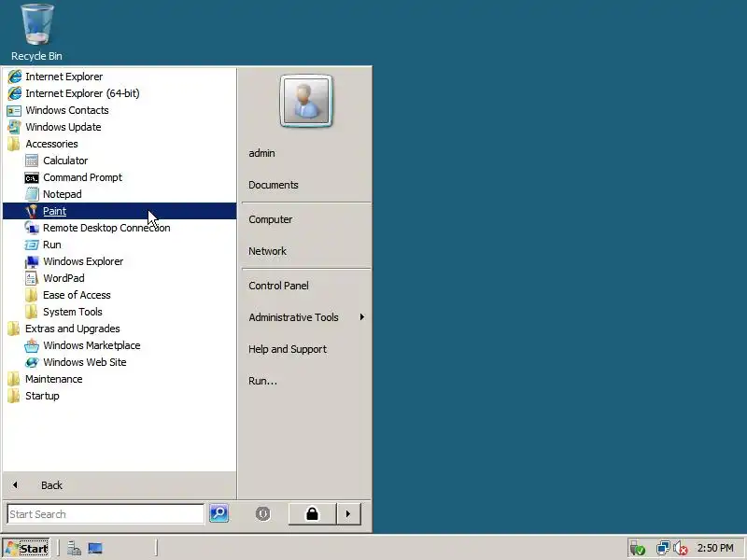Open Calculator
The height and width of the screenshot is (560, 747).
(120, 161)
